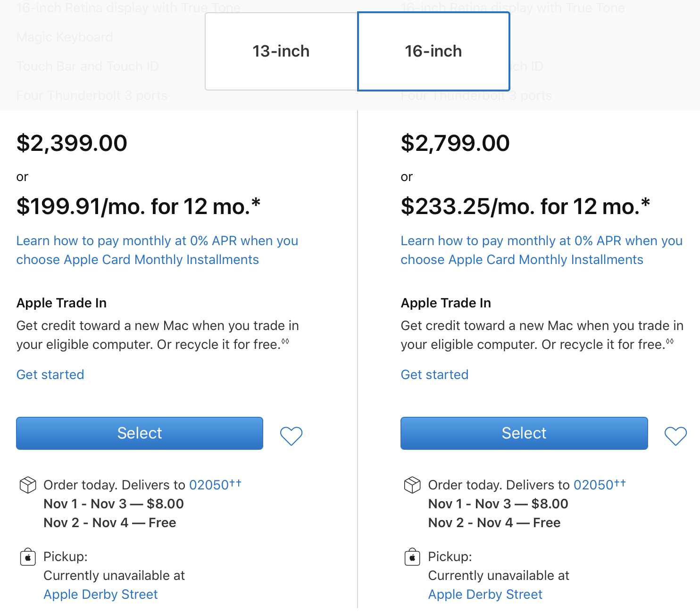Open Apple Card Monthly Installments link under $199.91/mo.
The width and height of the screenshot is (700, 612).
coord(157,250)
